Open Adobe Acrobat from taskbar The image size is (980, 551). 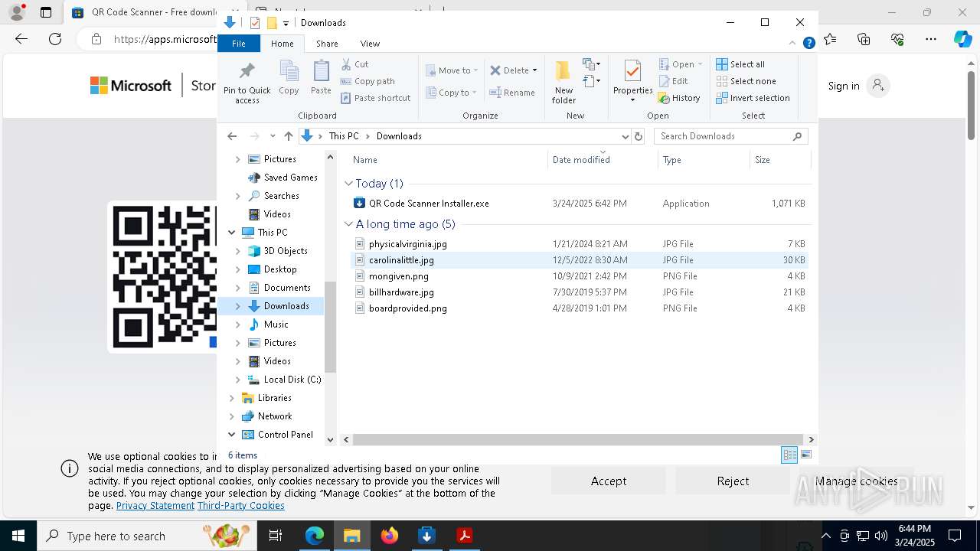pyautogui.click(x=464, y=536)
